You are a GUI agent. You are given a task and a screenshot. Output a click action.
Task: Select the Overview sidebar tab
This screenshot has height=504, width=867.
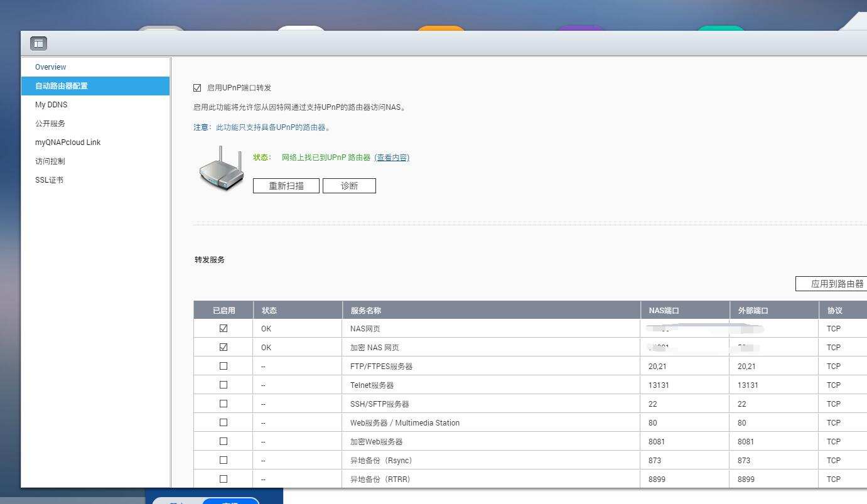pos(50,67)
